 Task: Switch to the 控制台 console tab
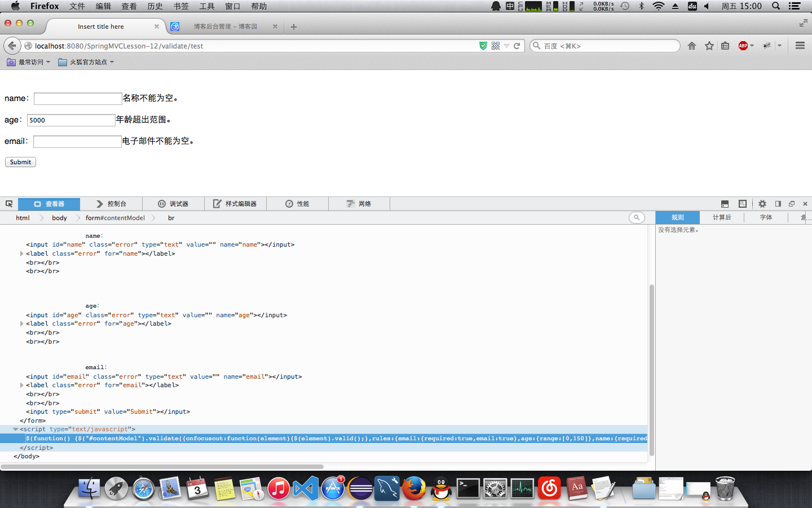click(x=111, y=204)
